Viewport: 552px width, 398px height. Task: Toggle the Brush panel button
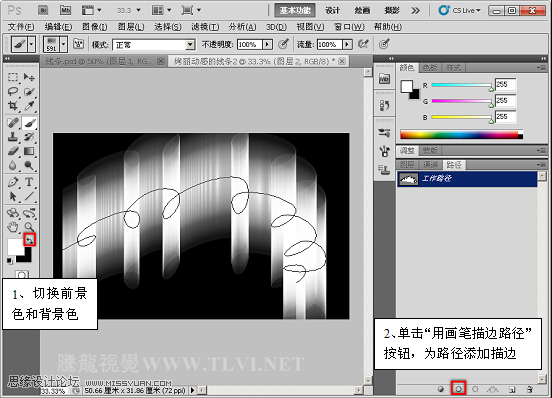(x=78, y=44)
